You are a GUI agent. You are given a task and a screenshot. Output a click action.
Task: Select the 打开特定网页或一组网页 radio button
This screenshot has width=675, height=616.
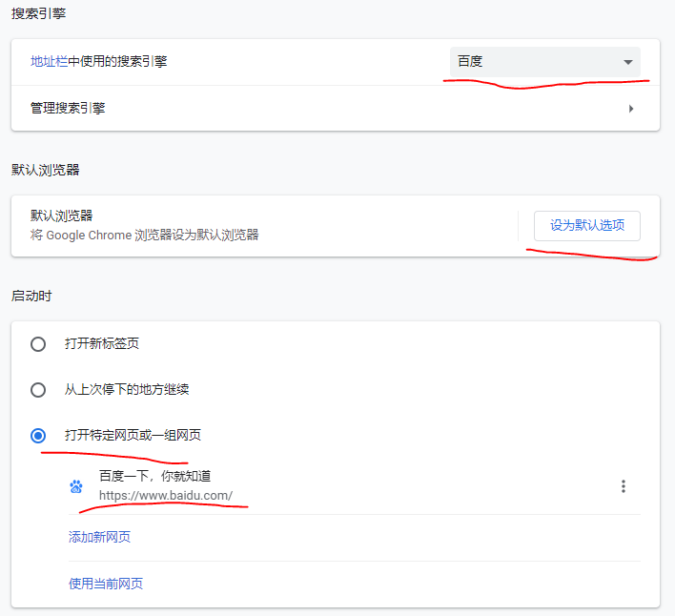tap(38, 436)
